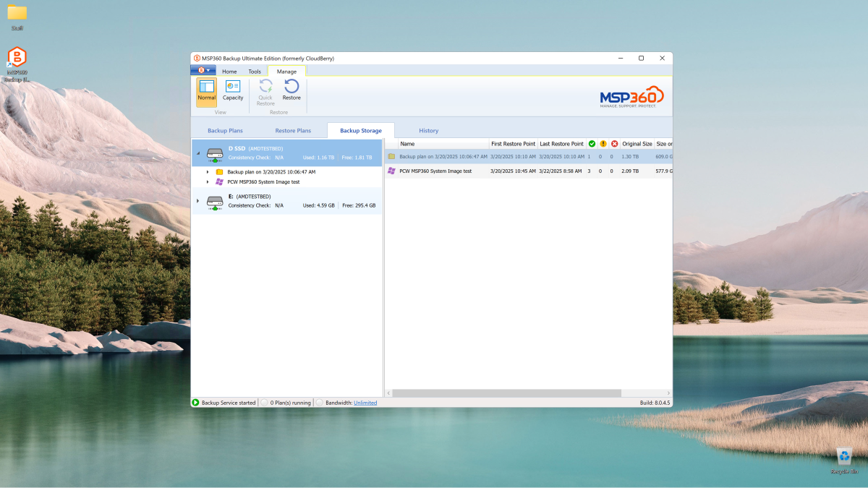
Task: Select PCW MSP360 System Image test list row
Action: pos(529,171)
